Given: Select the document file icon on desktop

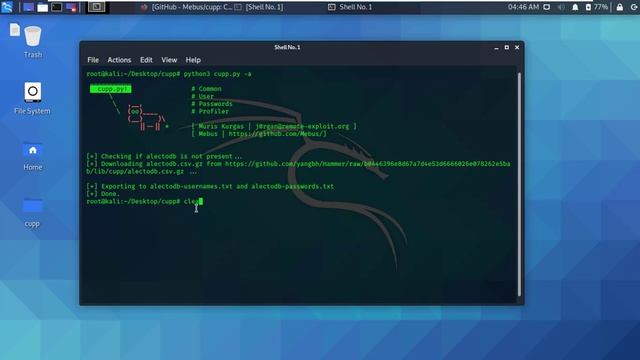Looking at the screenshot, I should tap(15, 30).
